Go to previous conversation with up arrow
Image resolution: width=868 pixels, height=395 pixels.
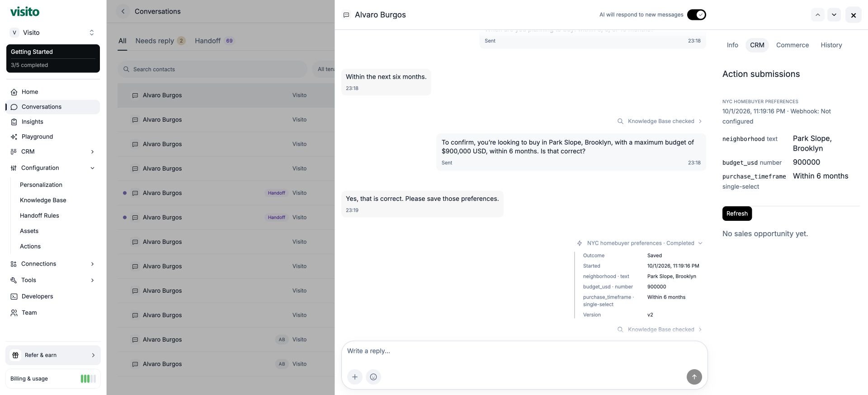818,15
